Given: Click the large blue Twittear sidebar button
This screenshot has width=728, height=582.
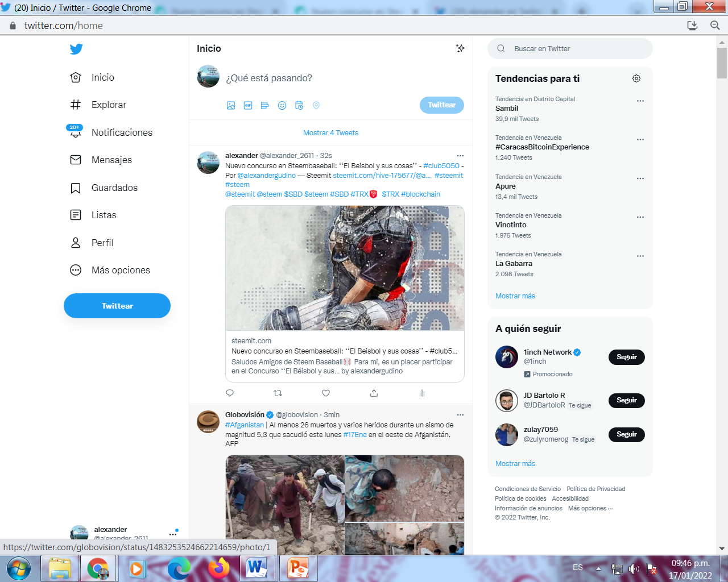Looking at the screenshot, I should click(117, 306).
